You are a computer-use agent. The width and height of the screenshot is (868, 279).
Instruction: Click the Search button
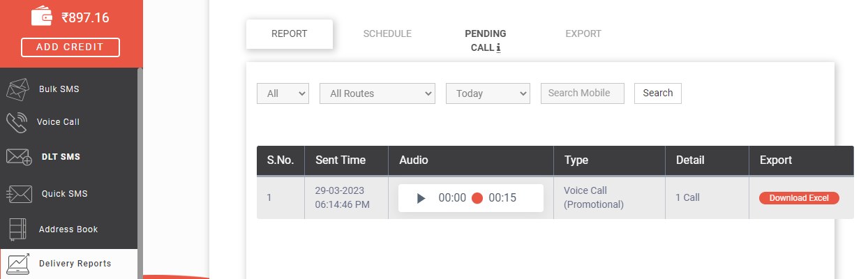coord(658,93)
